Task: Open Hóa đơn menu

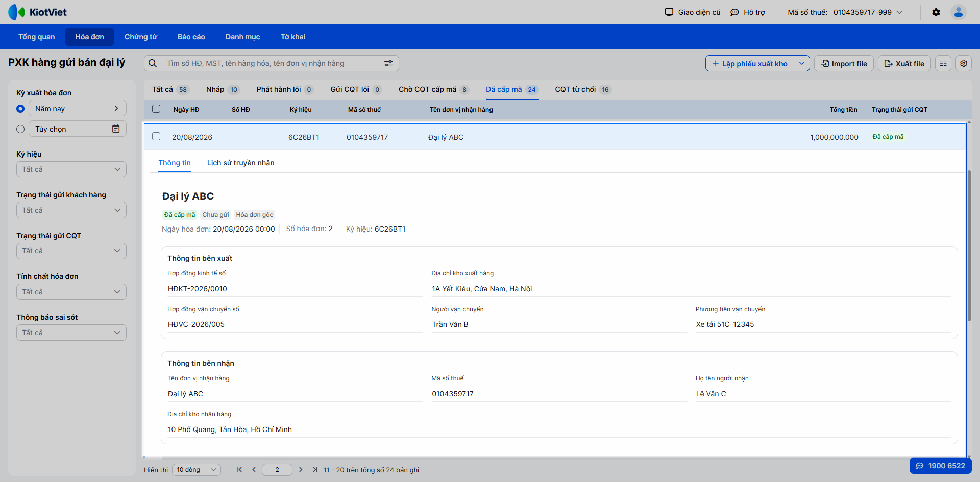Action: click(89, 37)
